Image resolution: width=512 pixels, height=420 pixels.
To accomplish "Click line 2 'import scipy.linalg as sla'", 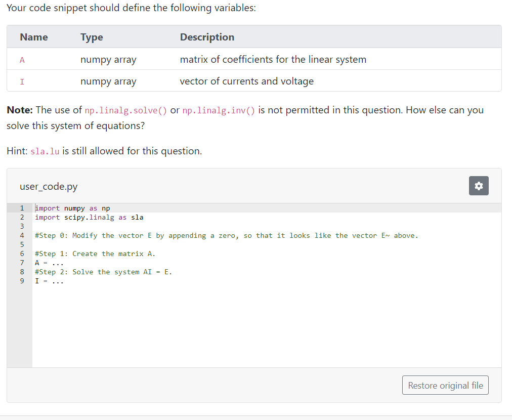I will (89, 218).
